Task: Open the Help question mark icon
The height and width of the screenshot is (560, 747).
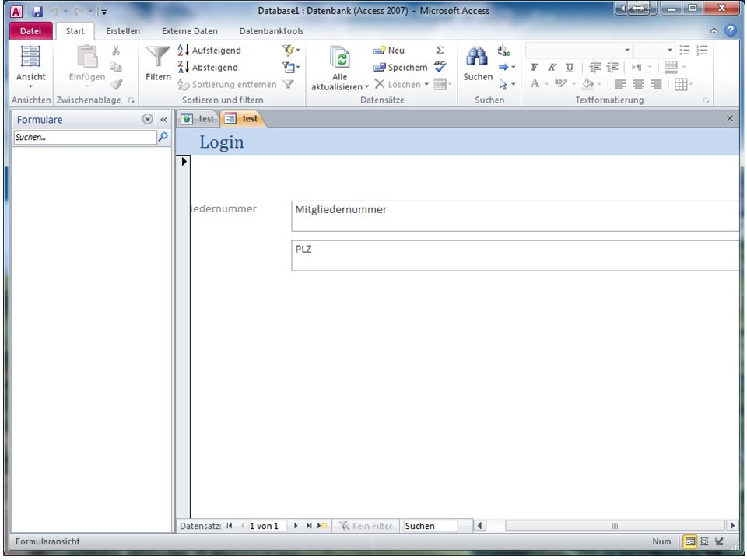Action: tap(731, 30)
